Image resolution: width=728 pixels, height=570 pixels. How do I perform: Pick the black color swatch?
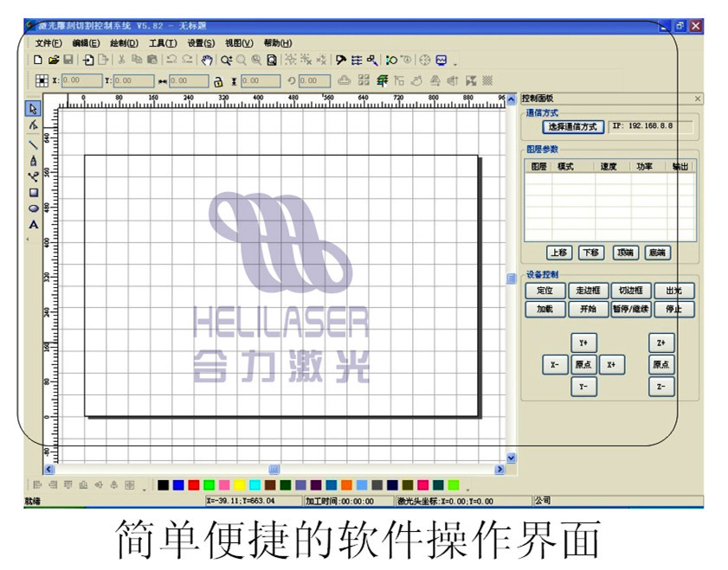tap(163, 485)
